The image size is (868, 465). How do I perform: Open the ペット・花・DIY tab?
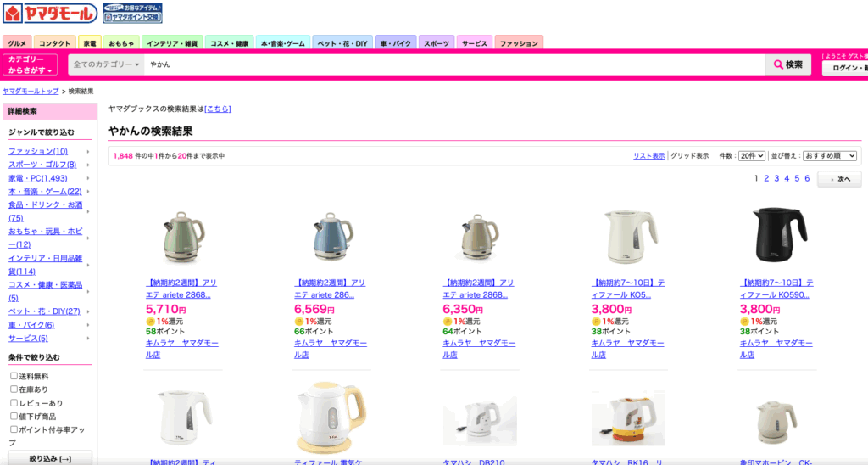342,43
